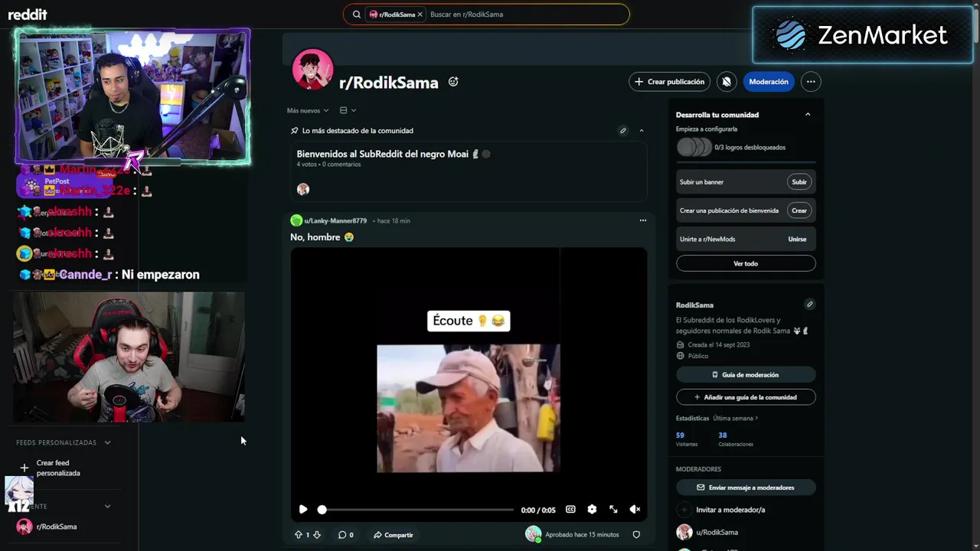Open moderator u/RodikSama in the sidebar

click(x=707, y=532)
